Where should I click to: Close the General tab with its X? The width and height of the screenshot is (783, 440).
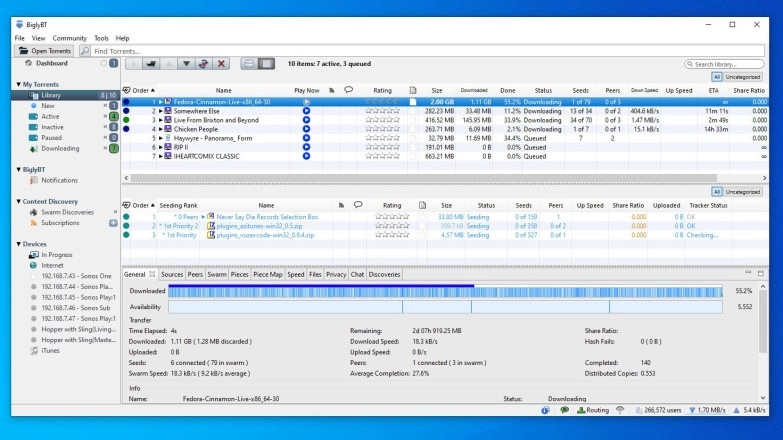coord(152,274)
